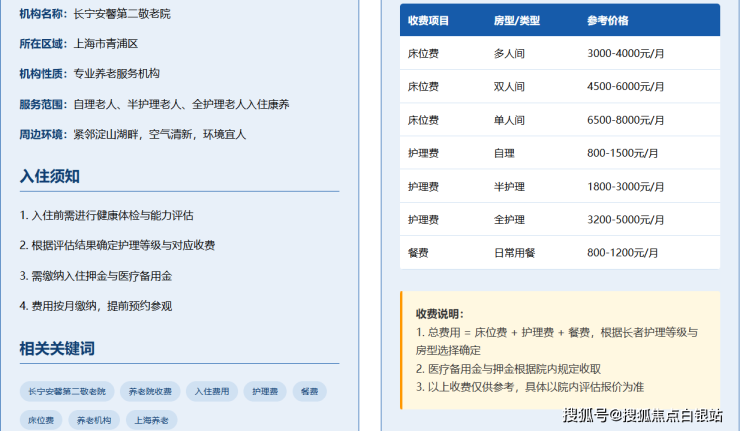Click 护理费 in the 自理 row
This screenshot has height=431, width=740.
[423, 153]
